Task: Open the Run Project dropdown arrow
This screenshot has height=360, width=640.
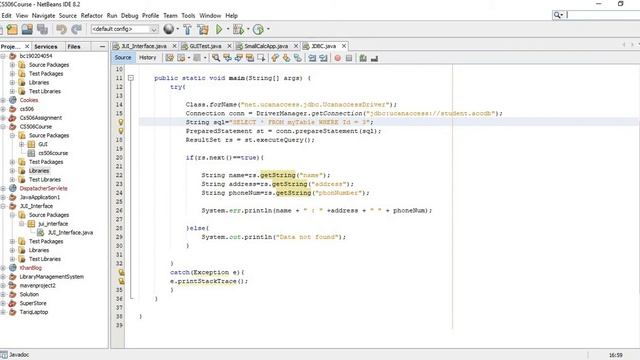Action: click(x=228, y=29)
